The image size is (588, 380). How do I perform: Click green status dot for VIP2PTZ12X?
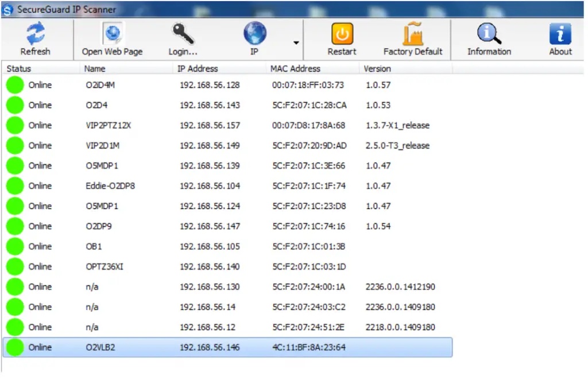[15, 125]
